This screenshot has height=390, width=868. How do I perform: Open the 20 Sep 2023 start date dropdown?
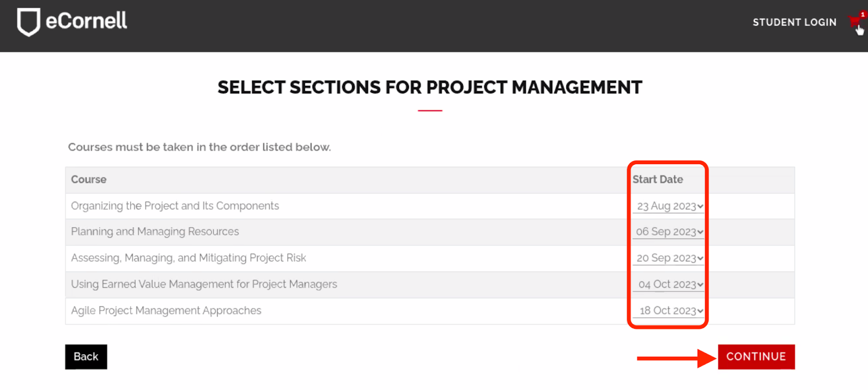[x=669, y=258]
